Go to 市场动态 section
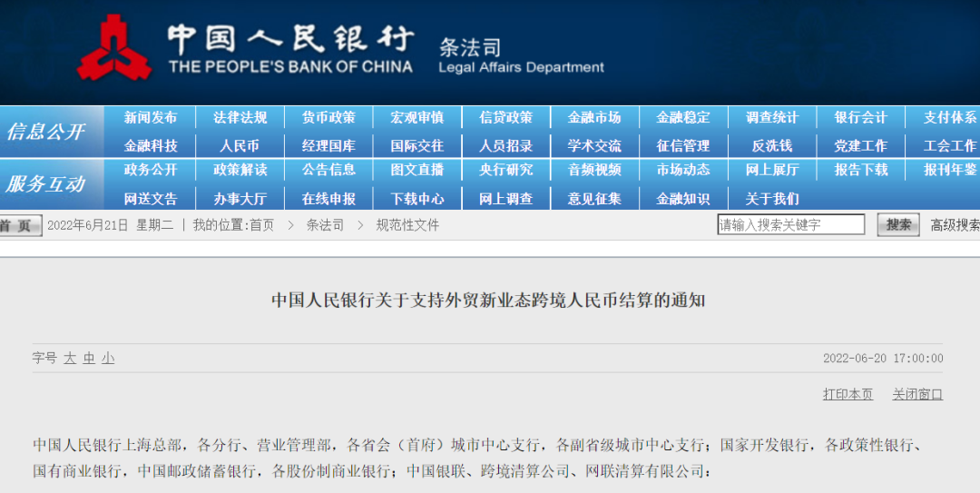 tap(683, 170)
